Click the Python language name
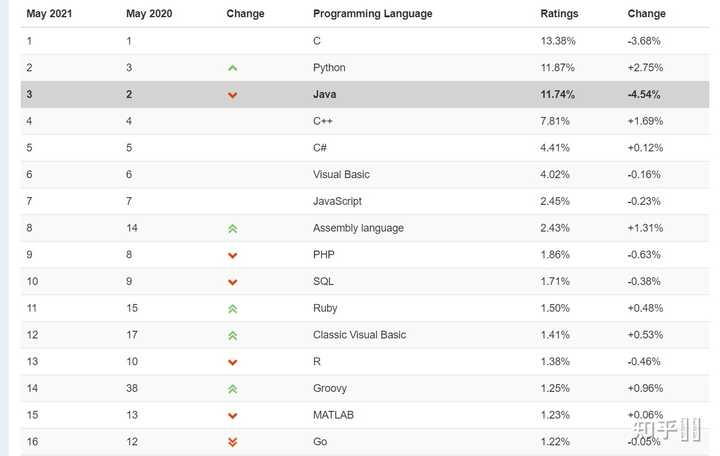The height and width of the screenshot is (456, 720). tap(329, 68)
